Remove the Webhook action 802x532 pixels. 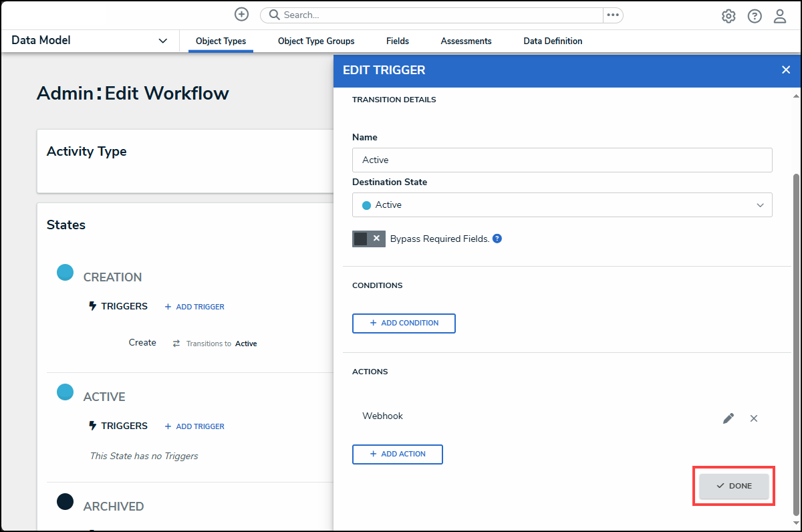click(x=754, y=418)
